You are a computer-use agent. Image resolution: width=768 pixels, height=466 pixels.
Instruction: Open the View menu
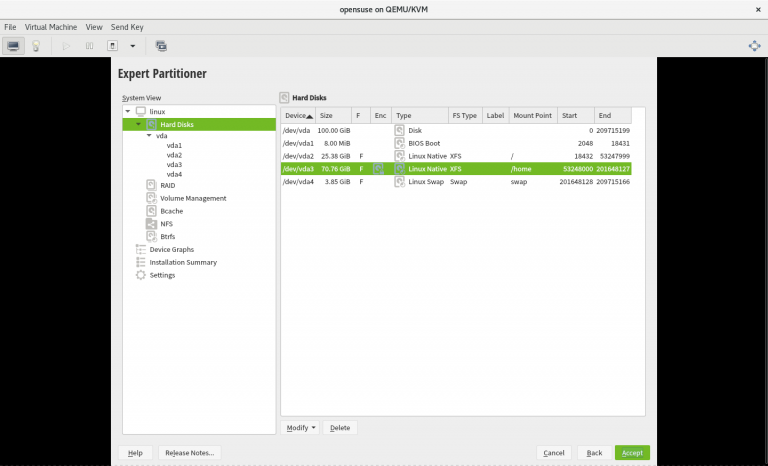pyautogui.click(x=94, y=27)
